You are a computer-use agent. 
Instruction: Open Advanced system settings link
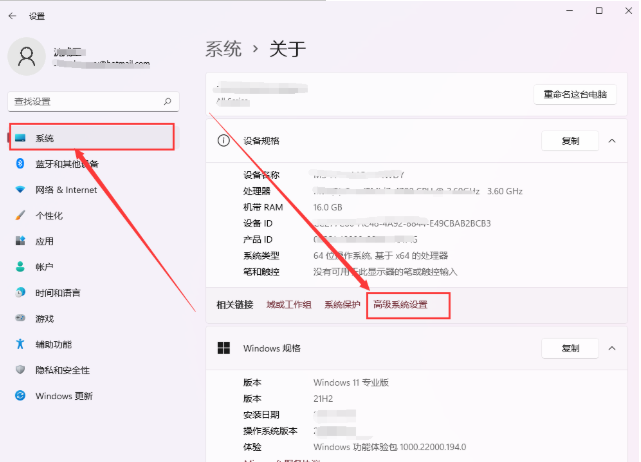(400, 304)
